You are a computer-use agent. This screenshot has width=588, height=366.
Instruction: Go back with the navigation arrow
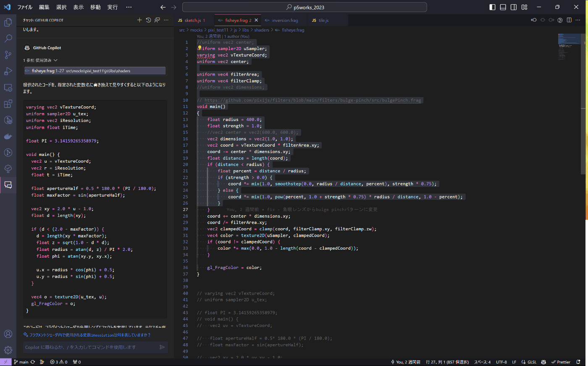click(163, 7)
